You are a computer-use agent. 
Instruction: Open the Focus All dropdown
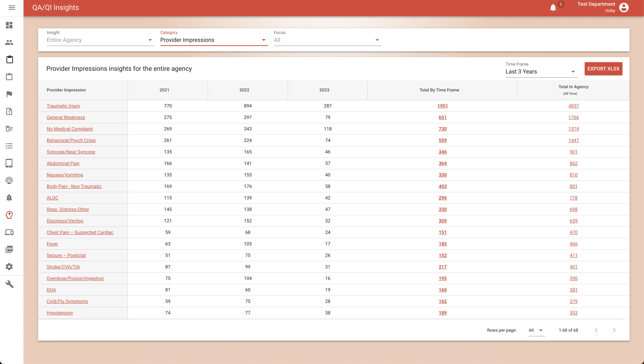(x=328, y=40)
